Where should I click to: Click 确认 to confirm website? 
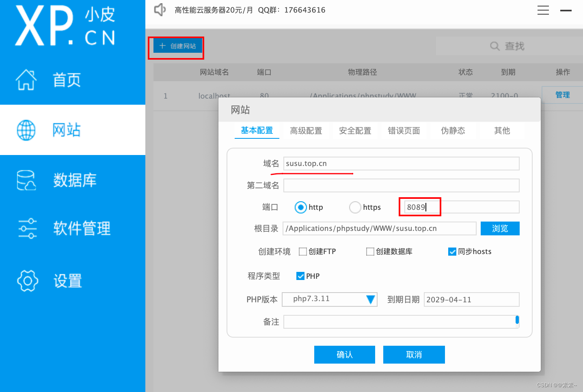coord(345,355)
